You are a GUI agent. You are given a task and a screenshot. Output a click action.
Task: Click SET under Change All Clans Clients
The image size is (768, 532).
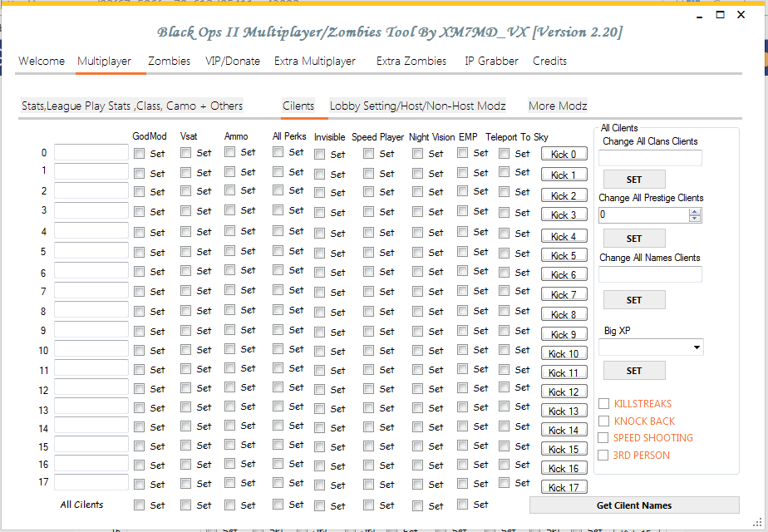click(634, 180)
